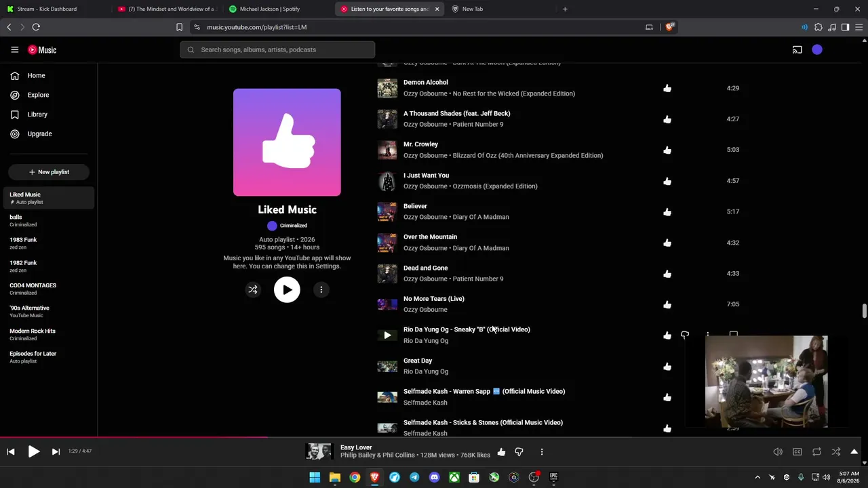This screenshot has width=868, height=488.
Task: Expand the now-playing player page
Action: 854,452
